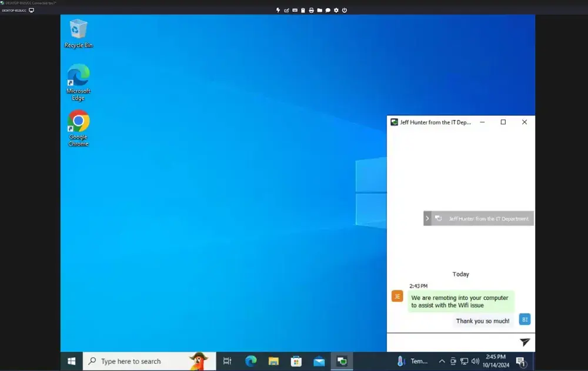Click the Type here to search box
This screenshot has width=588, height=371.
click(149, 361)
